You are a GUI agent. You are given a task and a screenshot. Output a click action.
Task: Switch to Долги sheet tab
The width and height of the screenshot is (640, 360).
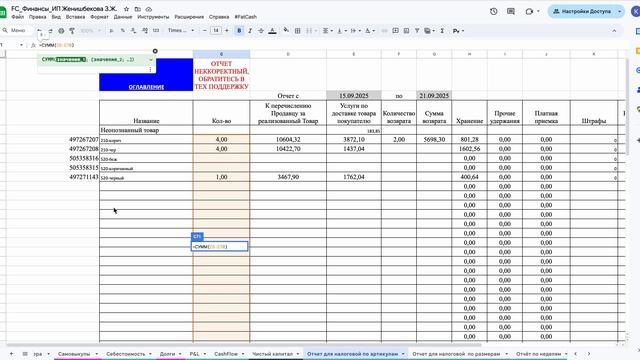(170, 354)
